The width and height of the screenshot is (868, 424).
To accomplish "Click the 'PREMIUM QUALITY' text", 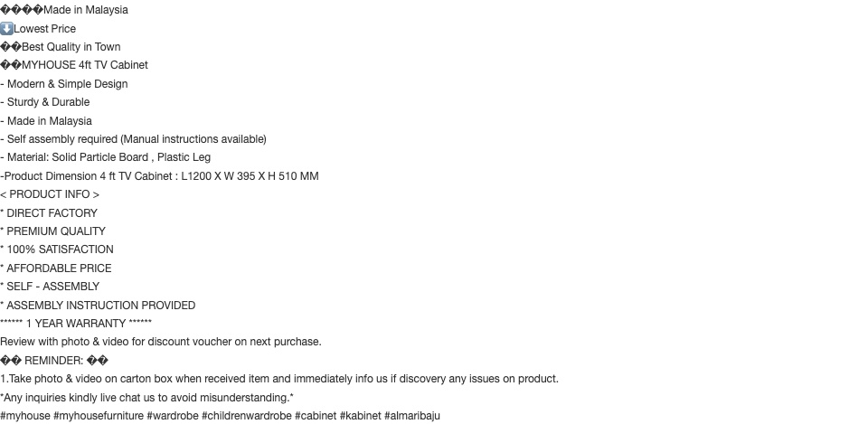I will (56, 231).
